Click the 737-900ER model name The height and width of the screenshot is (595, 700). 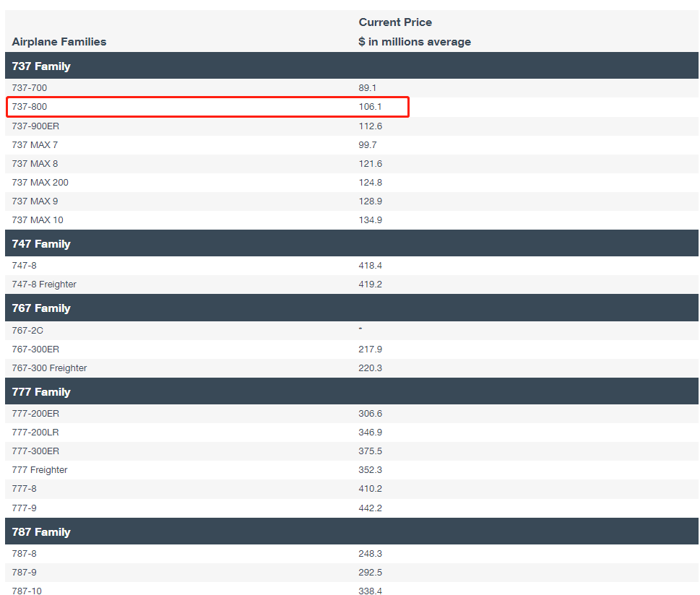(35, 126)
